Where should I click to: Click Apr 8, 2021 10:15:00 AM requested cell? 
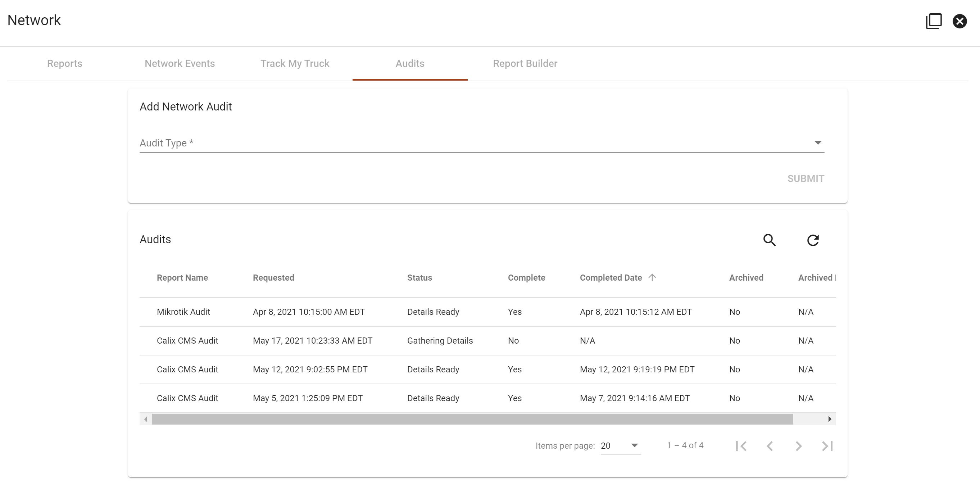309,312
